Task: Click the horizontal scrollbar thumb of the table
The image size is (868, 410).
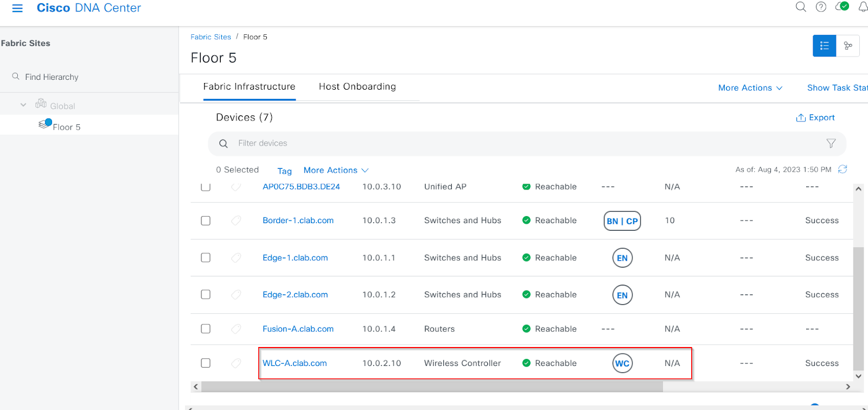Action: coord(432,387)
